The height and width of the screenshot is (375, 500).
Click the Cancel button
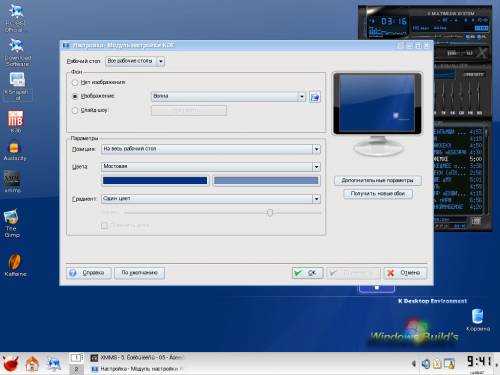click(x=405, y=273)
